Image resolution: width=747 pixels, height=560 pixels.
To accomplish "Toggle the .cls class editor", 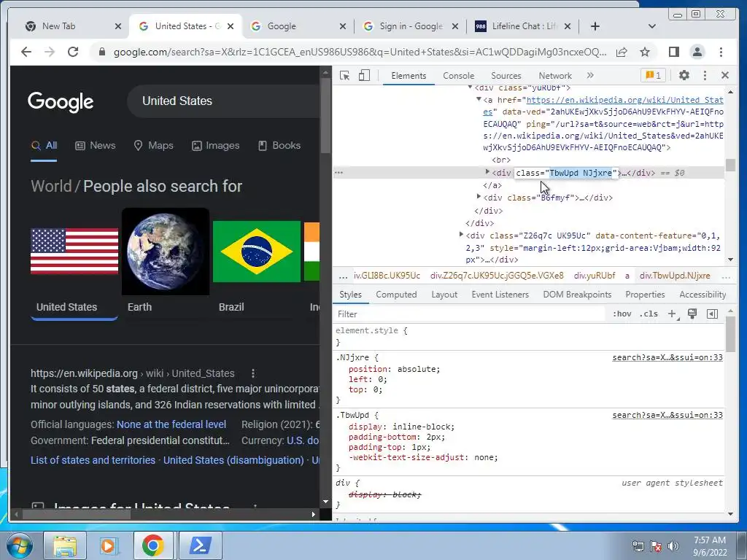I will 649,314.
